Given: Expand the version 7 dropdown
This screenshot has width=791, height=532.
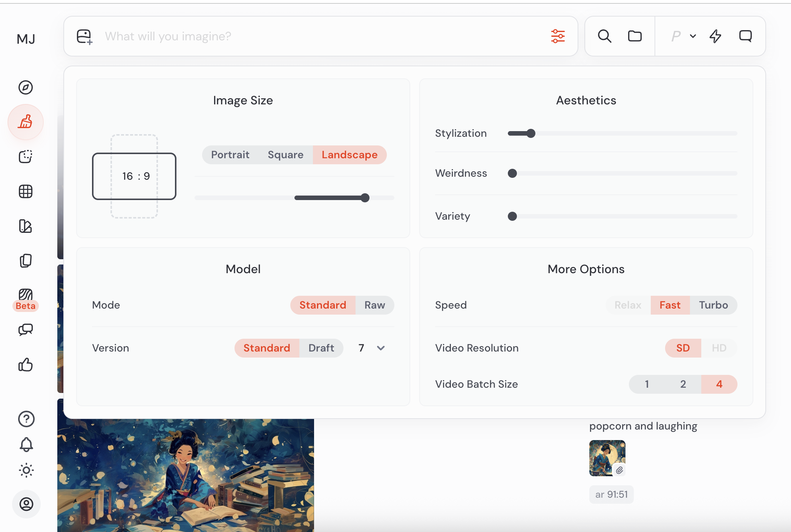Looking at the screenshot, I should pos(381,348).
